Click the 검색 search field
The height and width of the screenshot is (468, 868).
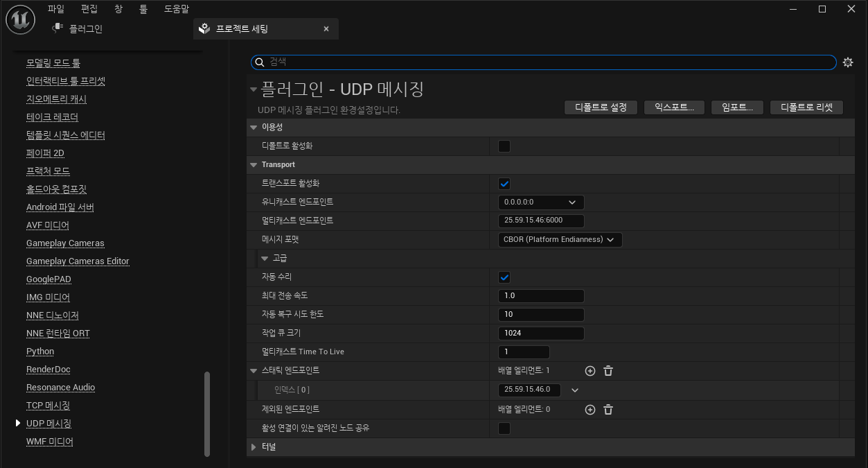pos(544,62)
